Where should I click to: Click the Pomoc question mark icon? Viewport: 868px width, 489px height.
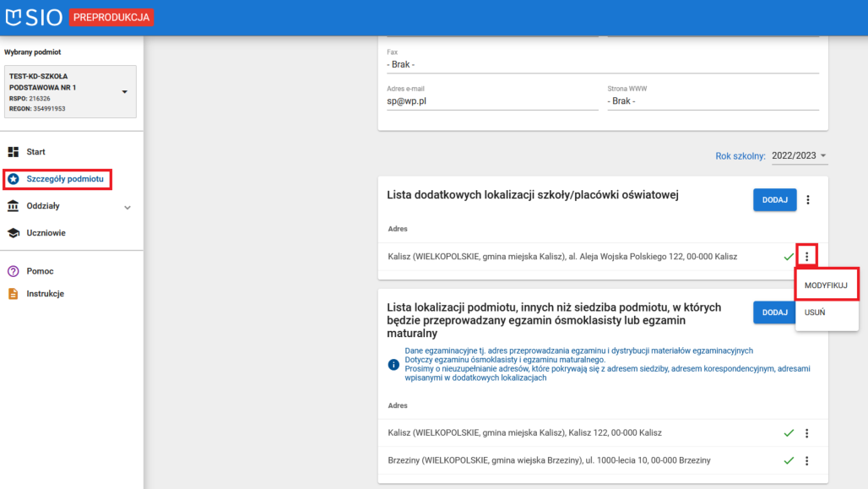[14, 271]
